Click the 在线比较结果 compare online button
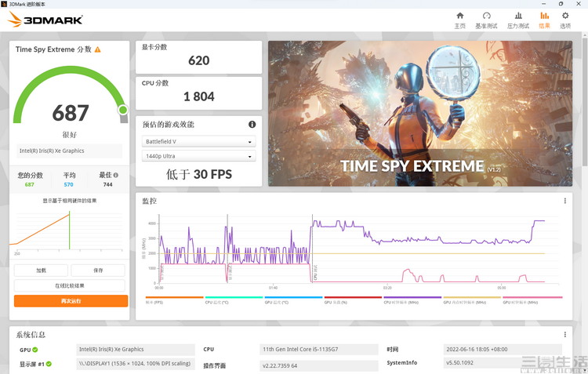Screen dimensions: 588x374 pyautogui.click(x=69, y=286)
